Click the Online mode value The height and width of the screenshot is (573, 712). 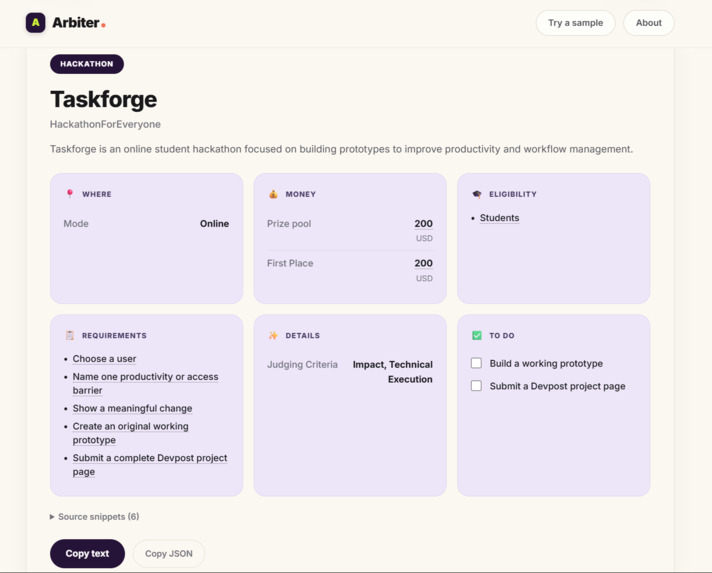pos(214,223)
